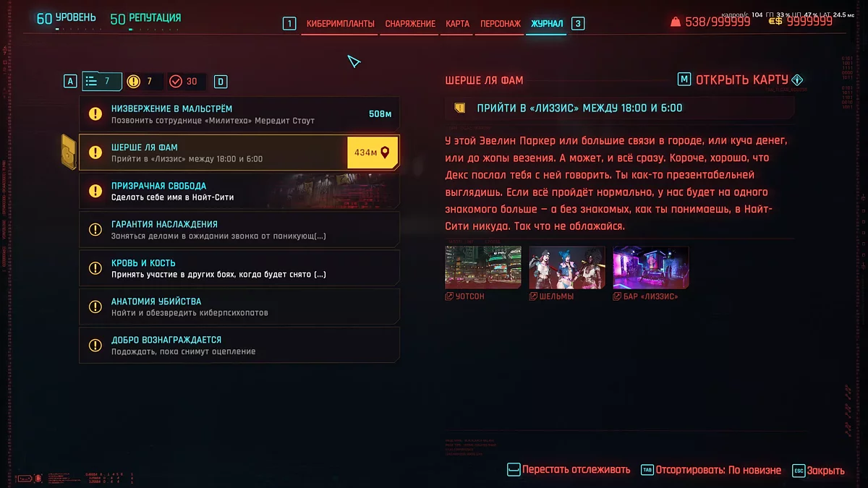Click the completed quests checkmark filter icon
Image resolution: width=868 pixels, height=488 pixels.
coord(176,81)
